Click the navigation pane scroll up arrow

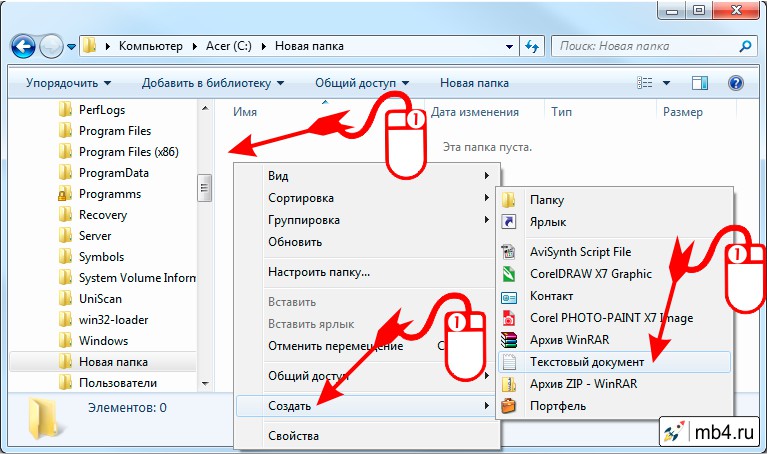205,108
